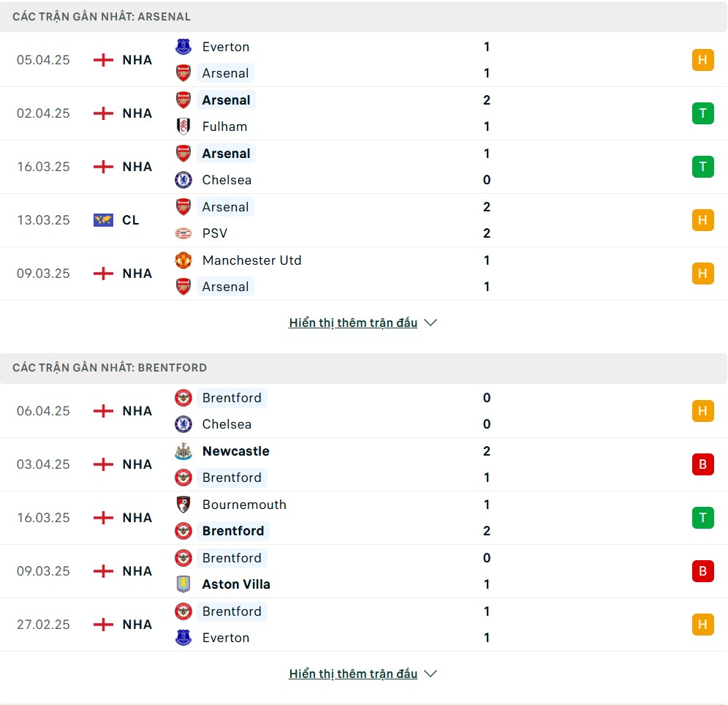Screen dimensions: 728x705
Task: Open 'Hiển thị thêm trận đấu' under Arsenal
Action: click(x=353, y=323)
